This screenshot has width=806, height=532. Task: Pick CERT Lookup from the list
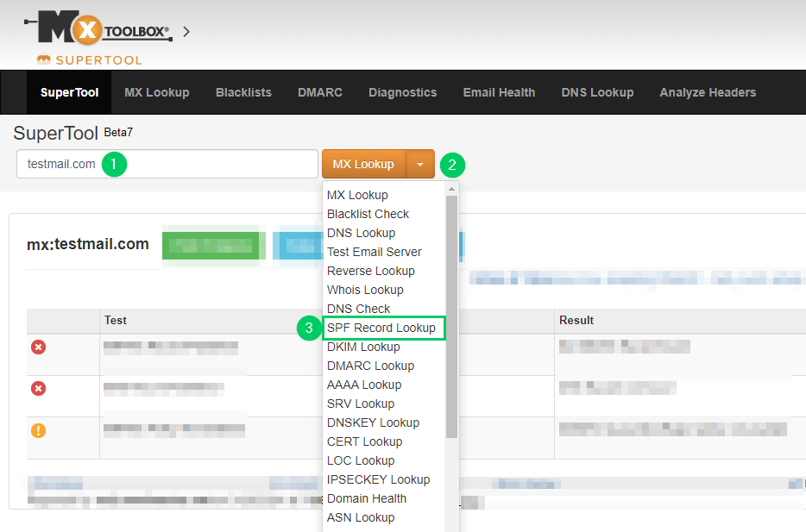coord(364,442)
